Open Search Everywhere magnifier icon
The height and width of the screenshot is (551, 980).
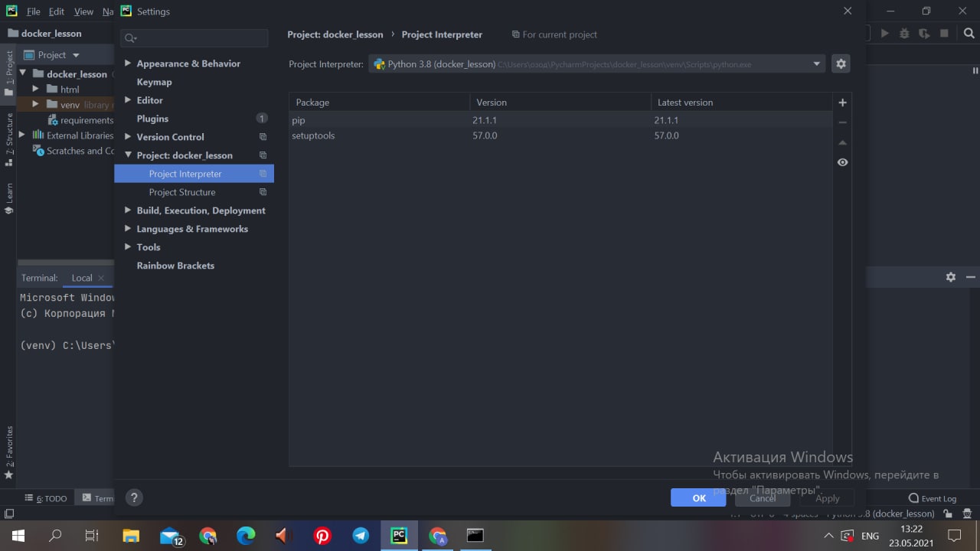[x=969, y=34]
